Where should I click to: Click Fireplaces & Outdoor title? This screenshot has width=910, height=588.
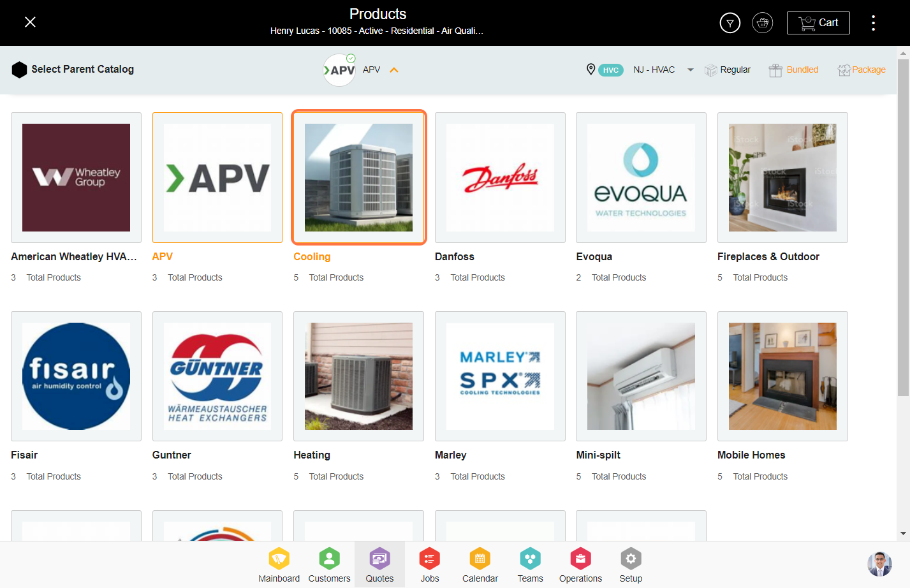[768, 256]
